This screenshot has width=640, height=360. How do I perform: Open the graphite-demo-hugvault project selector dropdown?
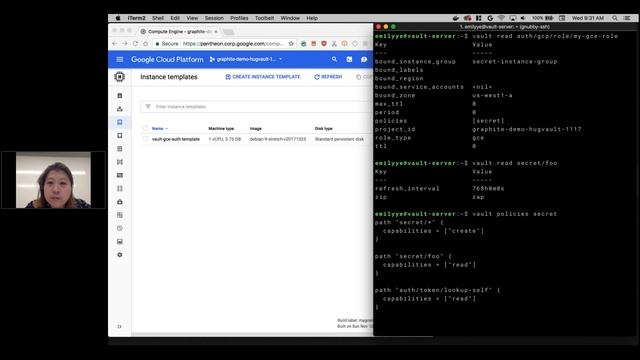pos(246,59)
